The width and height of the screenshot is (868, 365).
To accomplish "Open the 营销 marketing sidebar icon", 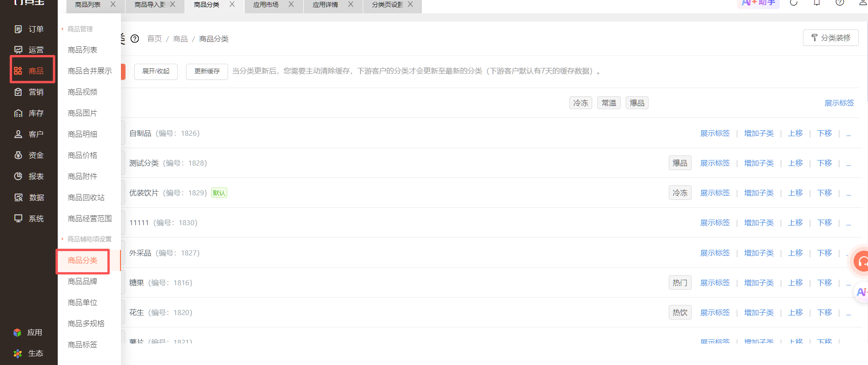I will (18, 92).
